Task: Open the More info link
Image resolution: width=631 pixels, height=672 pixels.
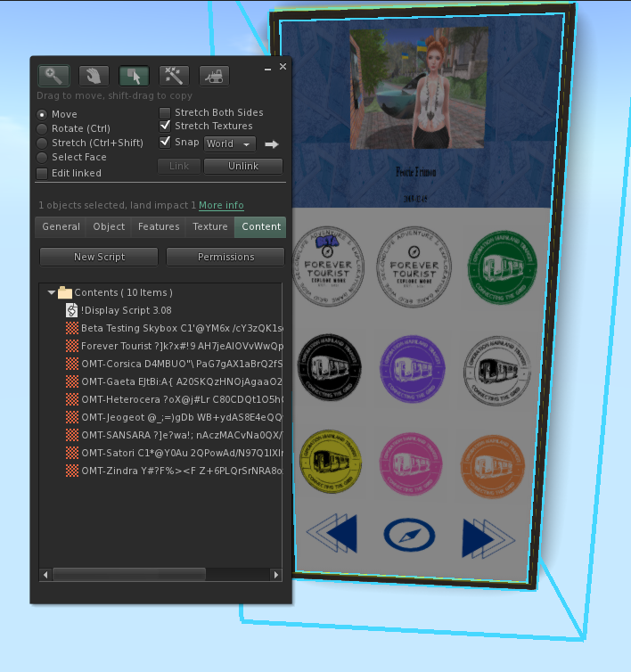Action: tap(221, 205)
